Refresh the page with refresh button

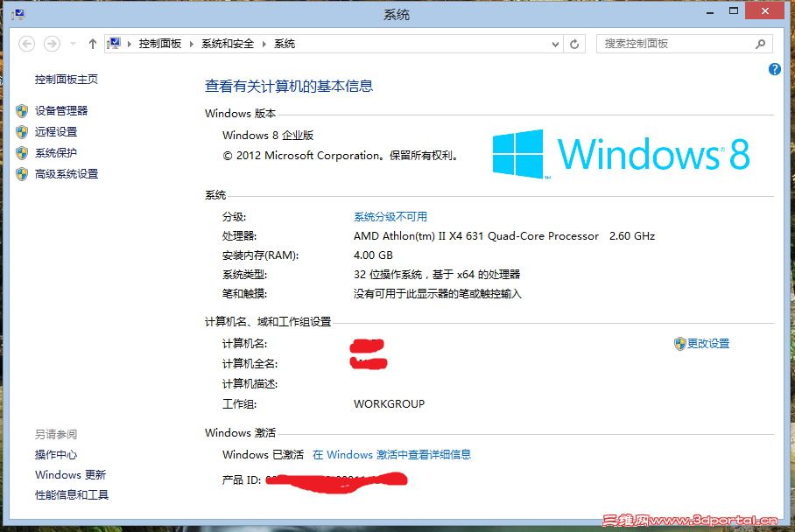(x=574, y=44)
